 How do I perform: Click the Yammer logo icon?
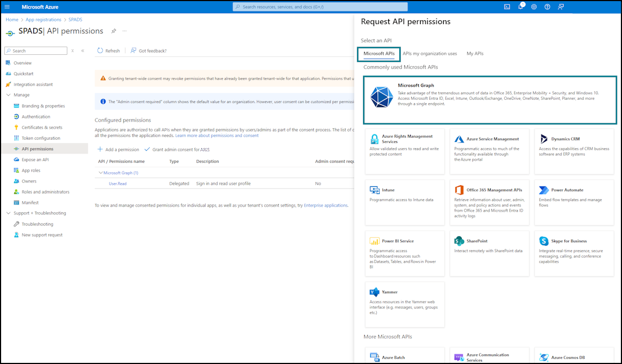375,292
